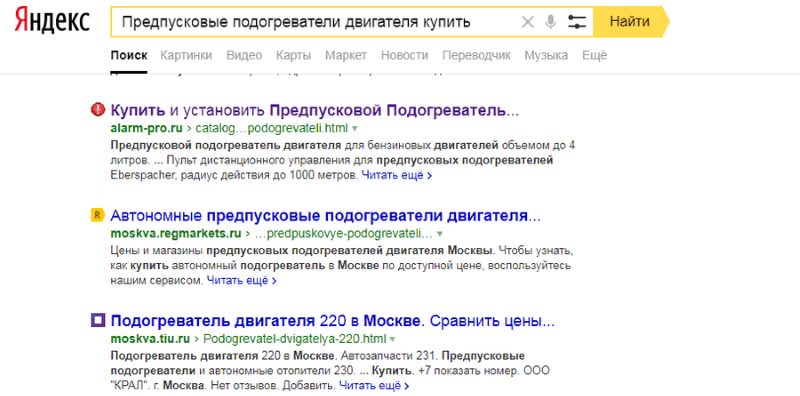800x396 pixels.
Task: Open the Podogrevatel-dvigatelya-220.html path link
Action: pos(294,339)
